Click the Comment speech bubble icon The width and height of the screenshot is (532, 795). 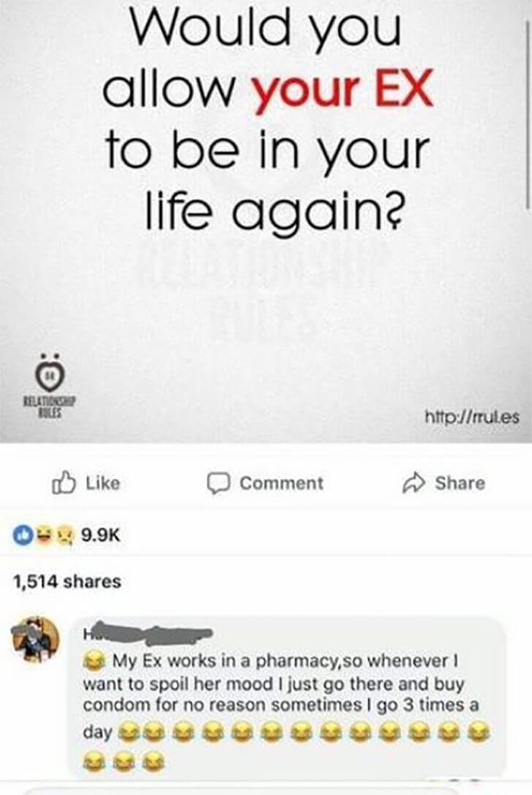[x=219, y=483]
